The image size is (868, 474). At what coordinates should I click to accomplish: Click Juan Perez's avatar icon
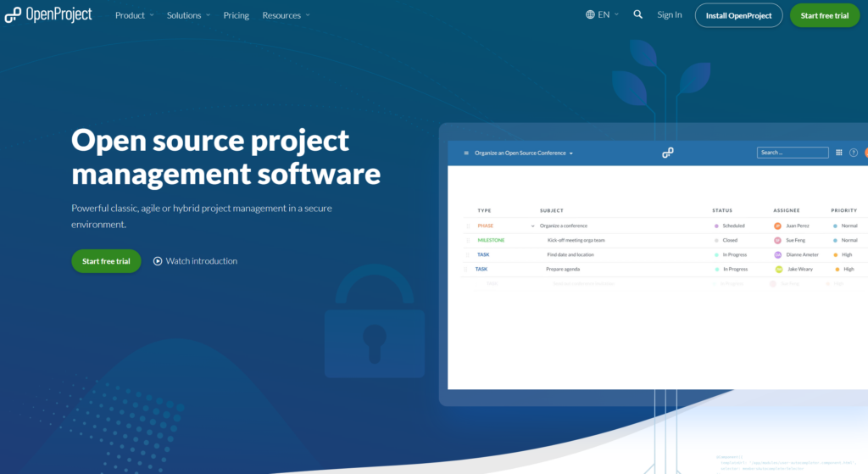click(777, 226)
